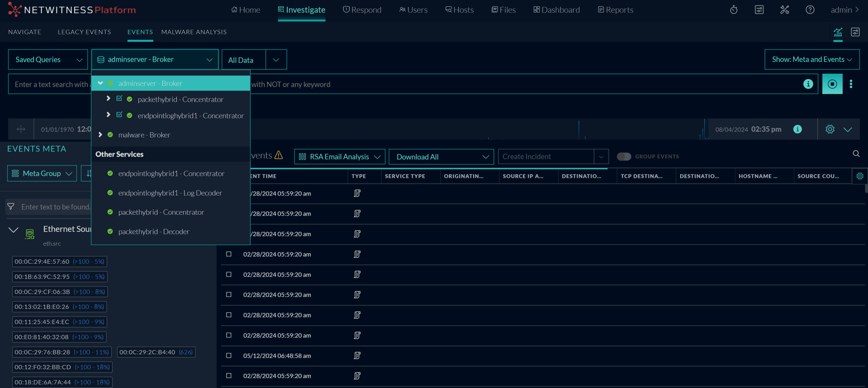Screen dimensions: 868x388
Task: Enable the Group Events toggle
Action: click(x=624, y=156)
